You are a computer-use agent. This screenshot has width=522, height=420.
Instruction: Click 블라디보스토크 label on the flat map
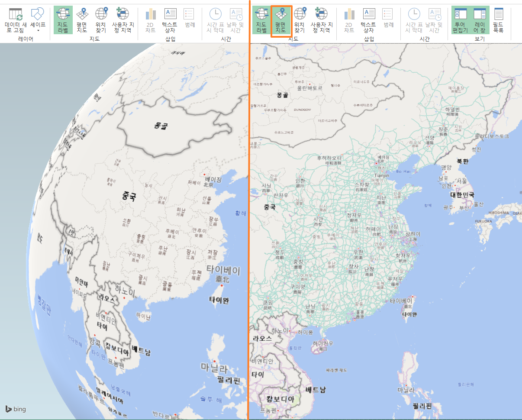coord(492,136)
